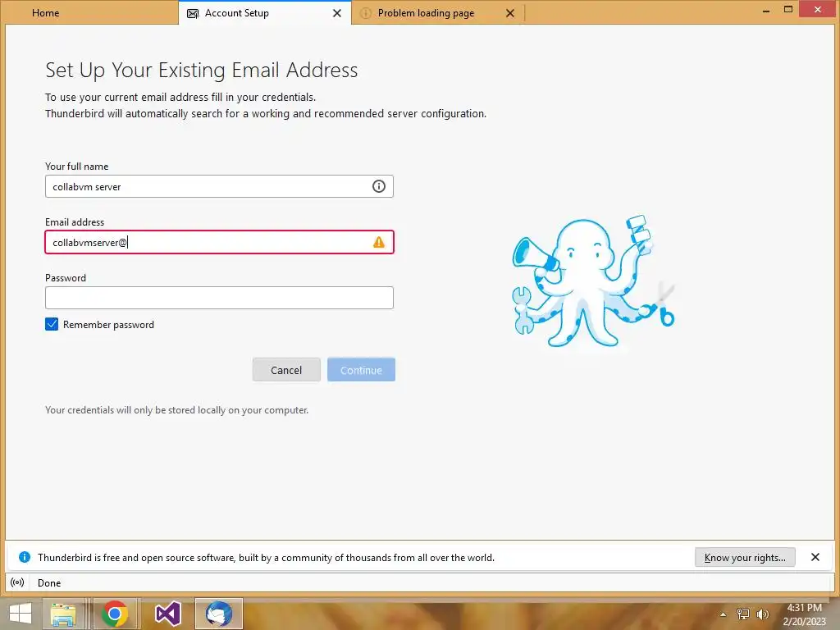Click the Know your rights button

click(745, 557)
